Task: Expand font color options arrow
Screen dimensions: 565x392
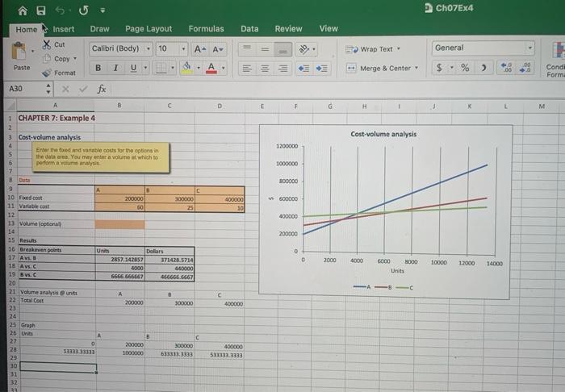Action: click(x=224, y=68)
